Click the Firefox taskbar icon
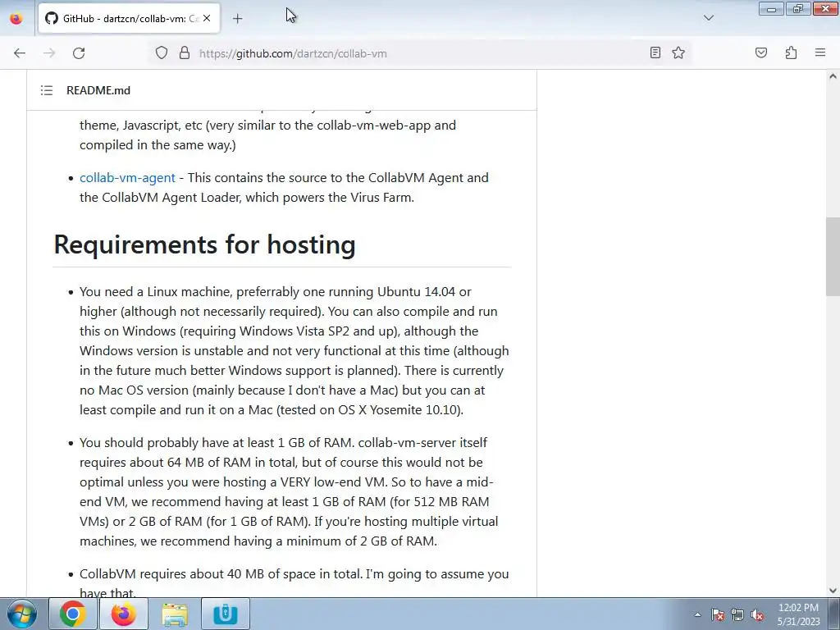 [x=123, y=614]
